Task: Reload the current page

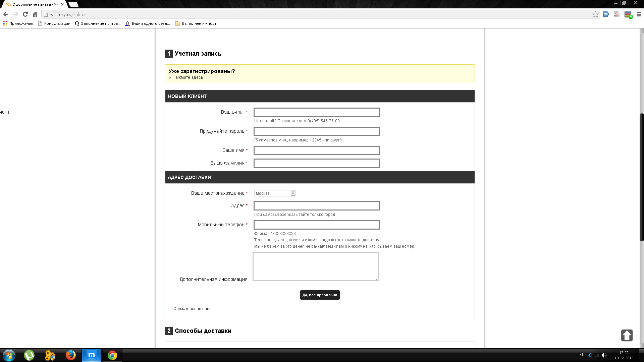Action: (25, 14)
